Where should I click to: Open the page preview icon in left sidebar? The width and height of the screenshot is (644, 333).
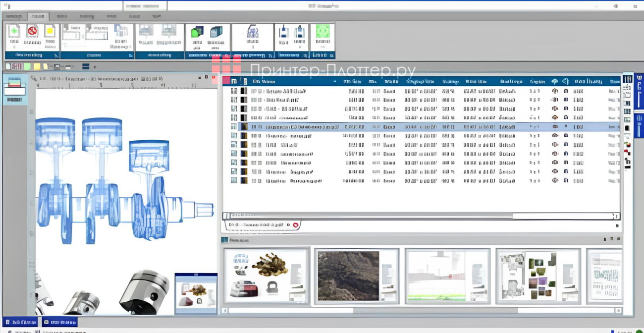point(14,87)
